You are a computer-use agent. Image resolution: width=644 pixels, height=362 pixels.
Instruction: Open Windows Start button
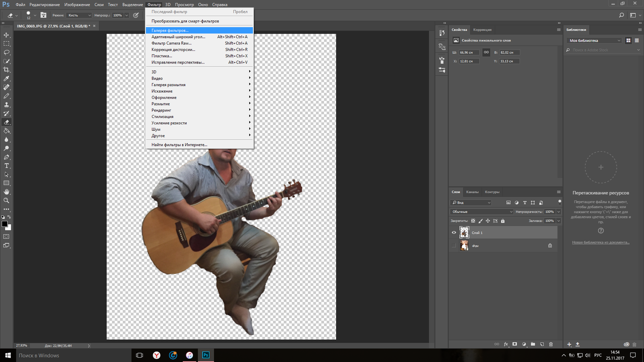click(x=8, y=355)
